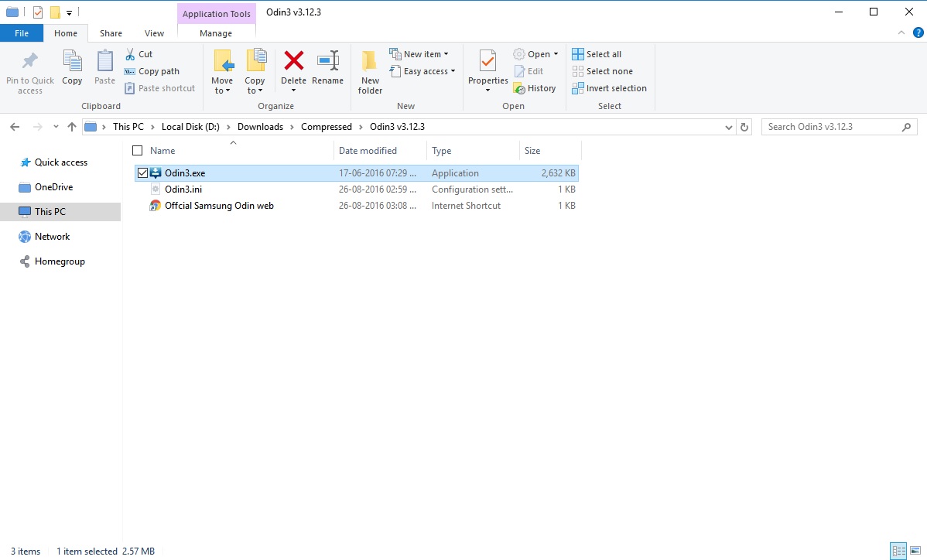Select the Odin3.exe file name
Screen dimensions: 927x560
point(185,173)
